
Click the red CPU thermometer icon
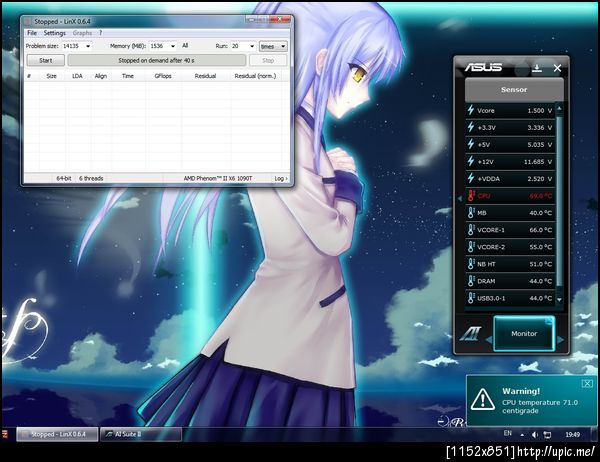pyautogui.click(x=471, y=196)
